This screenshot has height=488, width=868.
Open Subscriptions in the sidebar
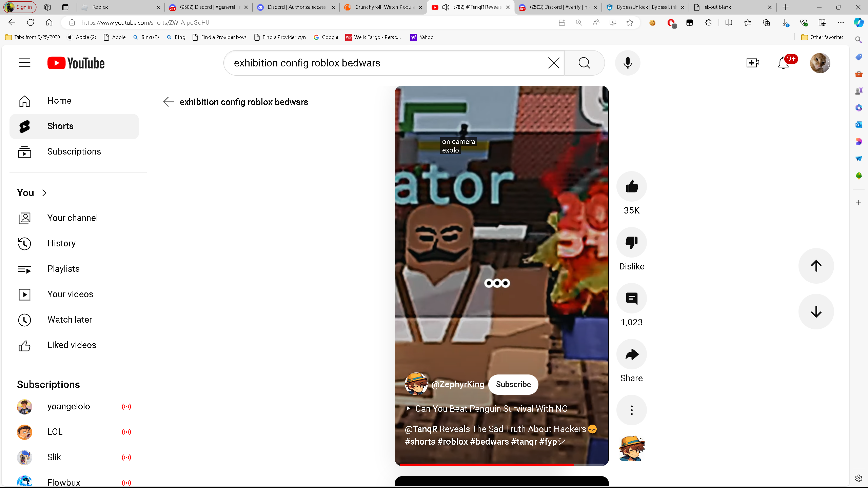[74, 151]
